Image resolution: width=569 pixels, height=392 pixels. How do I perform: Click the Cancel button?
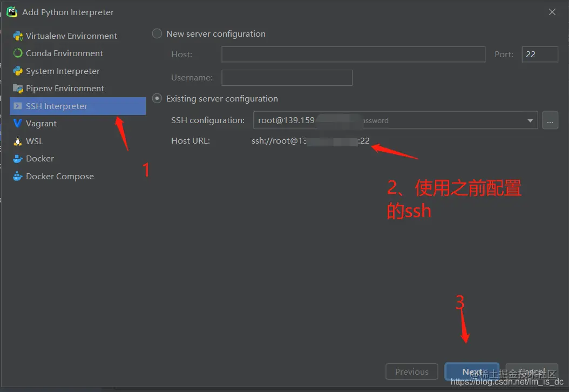(532, 371)
